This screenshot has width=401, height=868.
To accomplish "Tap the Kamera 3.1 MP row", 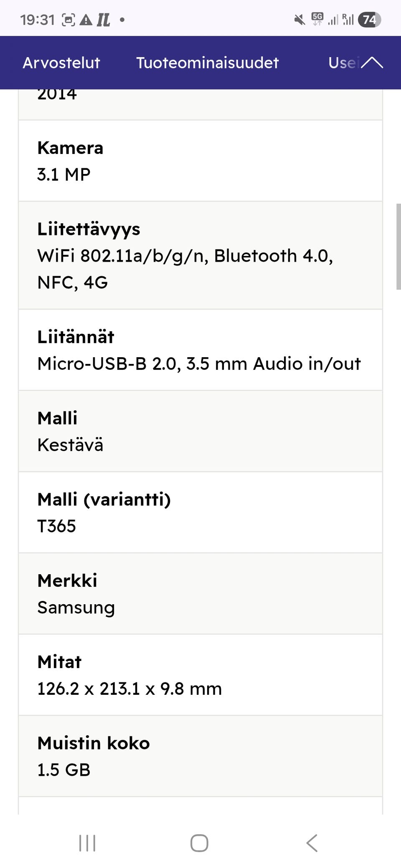I will 200,161.
